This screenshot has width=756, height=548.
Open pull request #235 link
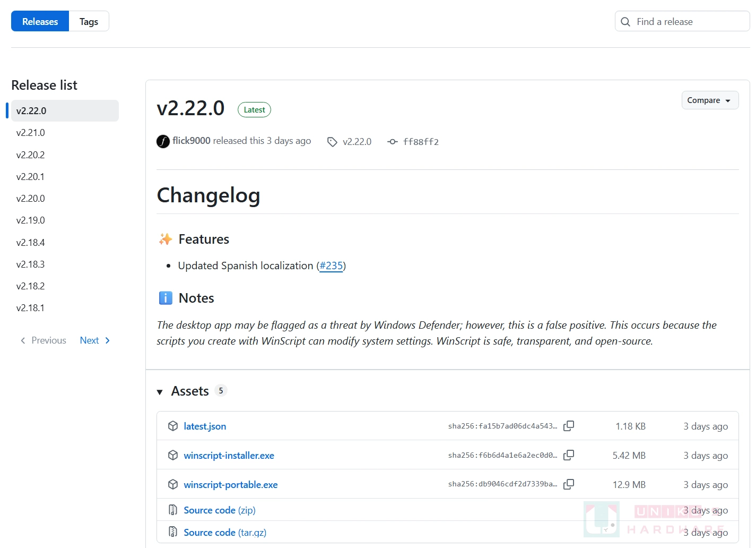(x=331, y=266)
